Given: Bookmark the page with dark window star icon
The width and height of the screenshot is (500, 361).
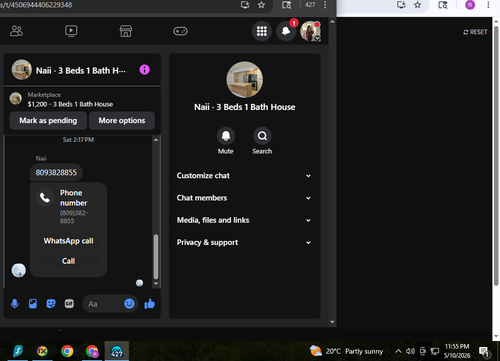Looking at the screenshot, I should click(261, 5).
